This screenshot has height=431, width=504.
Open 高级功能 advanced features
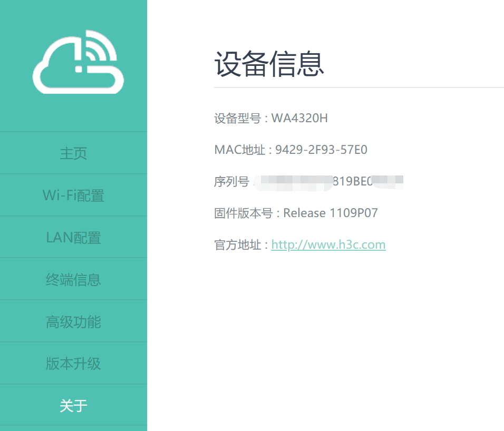[x=73, y=321]
